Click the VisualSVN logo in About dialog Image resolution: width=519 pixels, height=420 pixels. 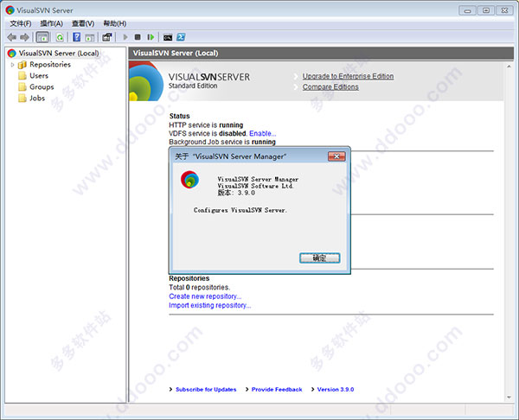coord(189,180)
